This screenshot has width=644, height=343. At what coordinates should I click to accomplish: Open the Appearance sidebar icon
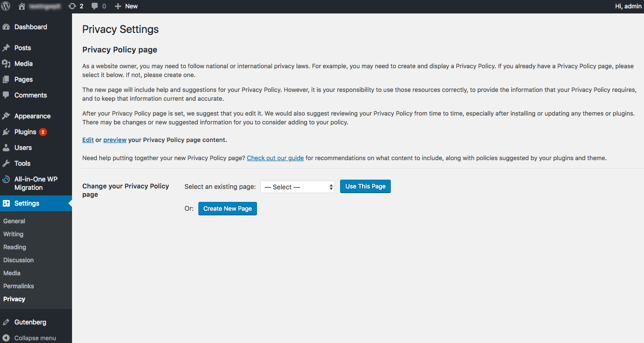(7, 116)
